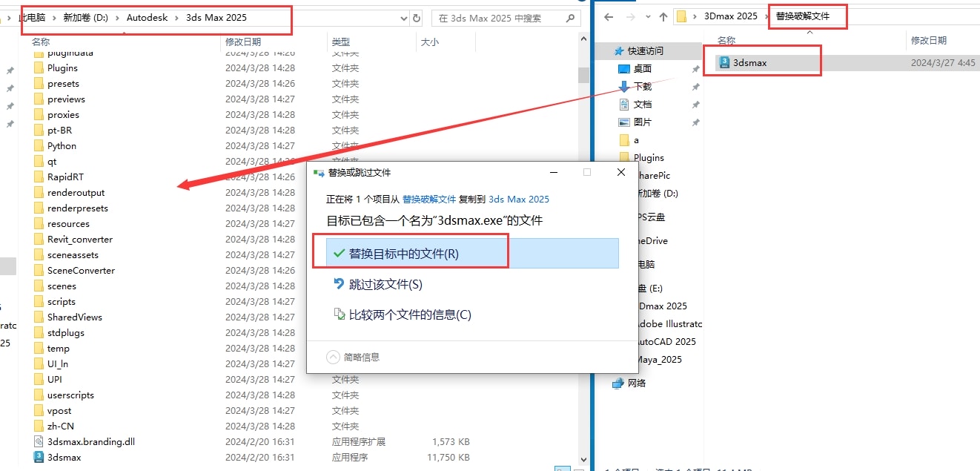Select 3dsmax application icon in left window
980x471 pixels.
click(39, 457)
